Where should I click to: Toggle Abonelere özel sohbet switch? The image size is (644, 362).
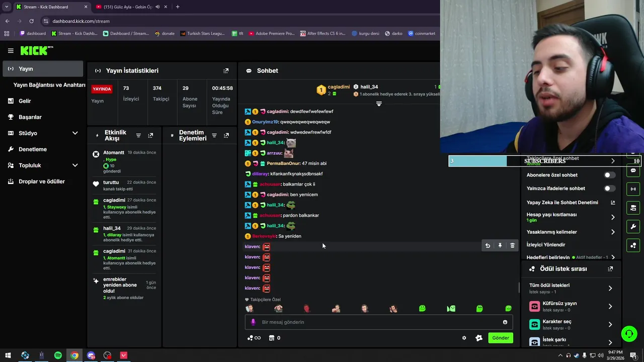(609, 175)
